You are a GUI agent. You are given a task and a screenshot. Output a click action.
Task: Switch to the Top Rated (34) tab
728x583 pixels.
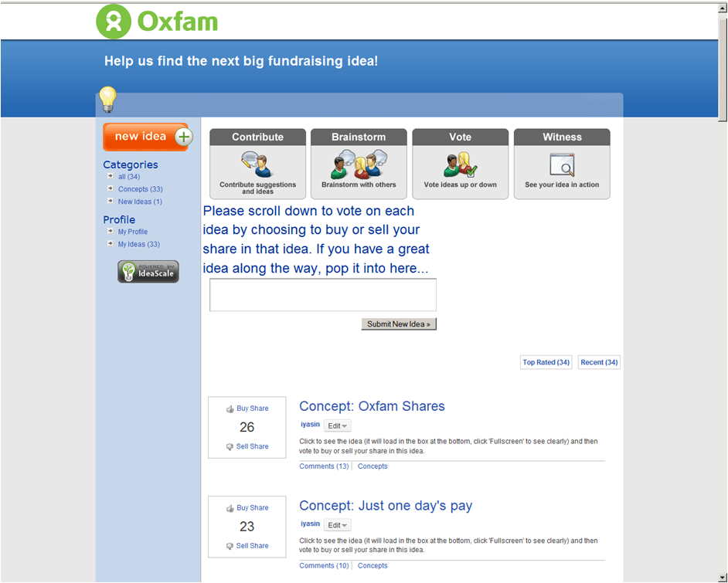click(x=546, y=362)
